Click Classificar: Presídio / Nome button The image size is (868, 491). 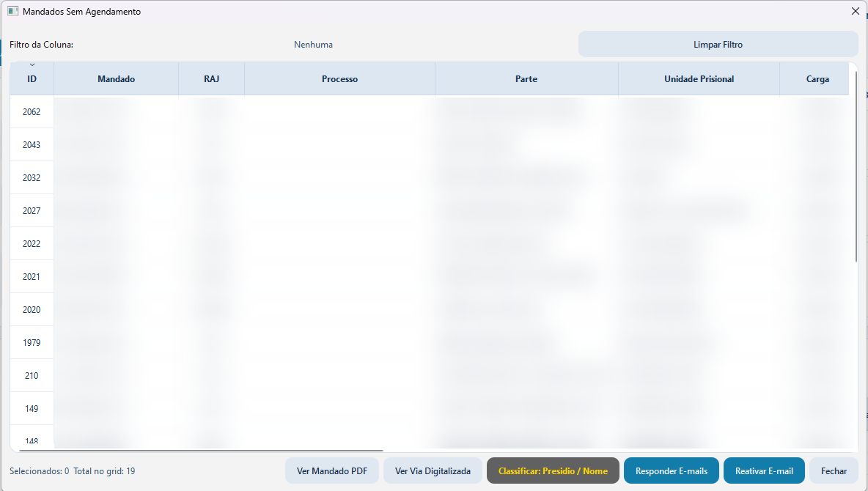coord(553,471)
